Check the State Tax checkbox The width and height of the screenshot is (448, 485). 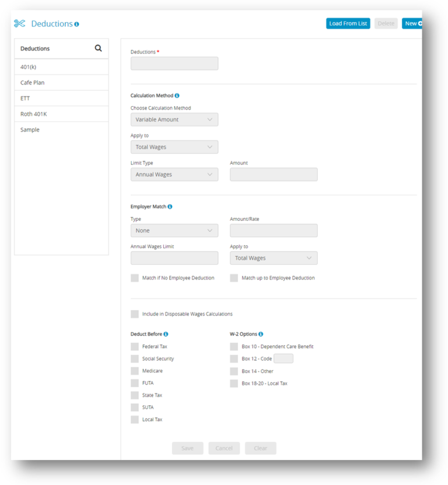[x=135, y=395]
